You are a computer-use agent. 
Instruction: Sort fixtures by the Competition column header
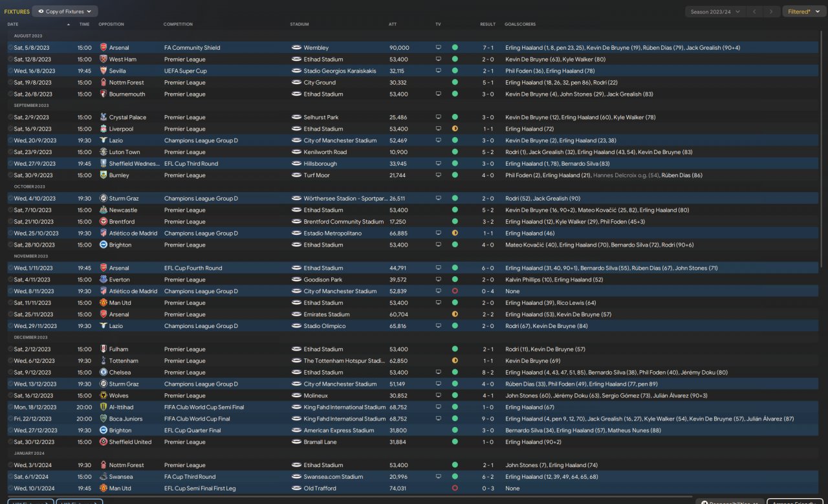click(x=178, y=25)
